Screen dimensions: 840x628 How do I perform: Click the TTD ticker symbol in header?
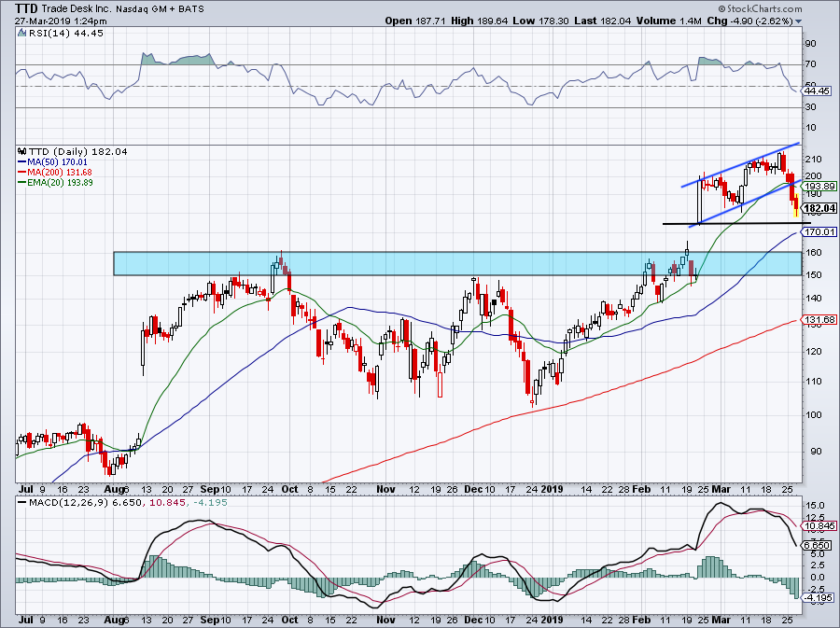26,8
